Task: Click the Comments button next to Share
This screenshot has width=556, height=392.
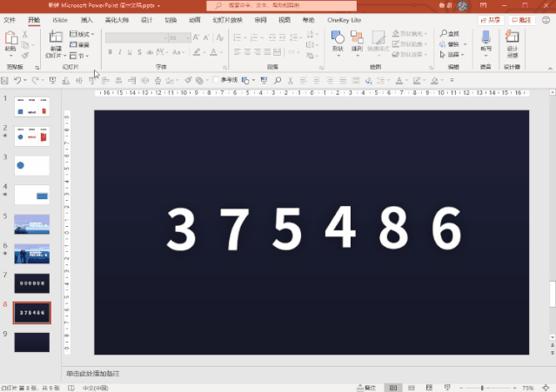Action: click(521, 20)
